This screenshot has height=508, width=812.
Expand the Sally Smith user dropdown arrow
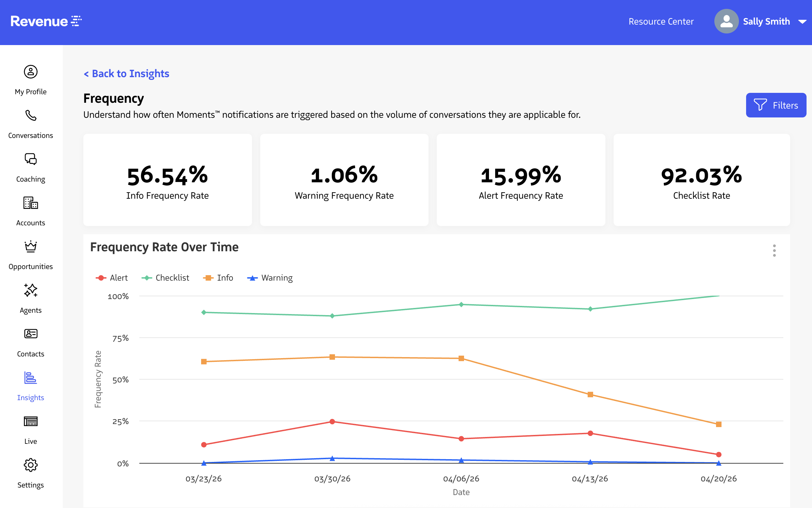[x=802, y=22]
